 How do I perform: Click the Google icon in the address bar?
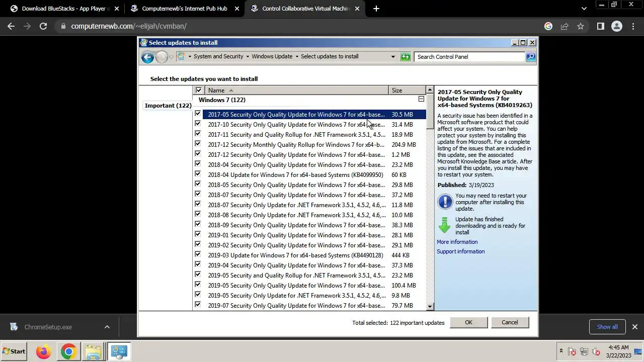point(548,26)
